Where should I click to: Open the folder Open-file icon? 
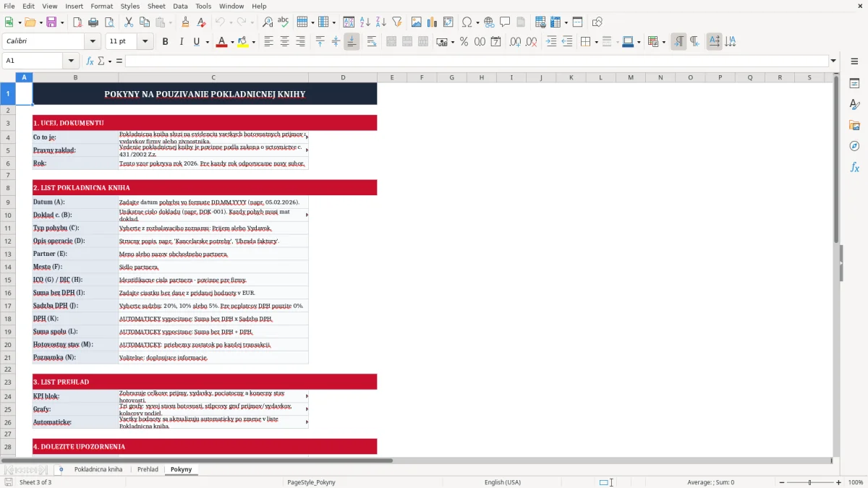coord(29,22)
